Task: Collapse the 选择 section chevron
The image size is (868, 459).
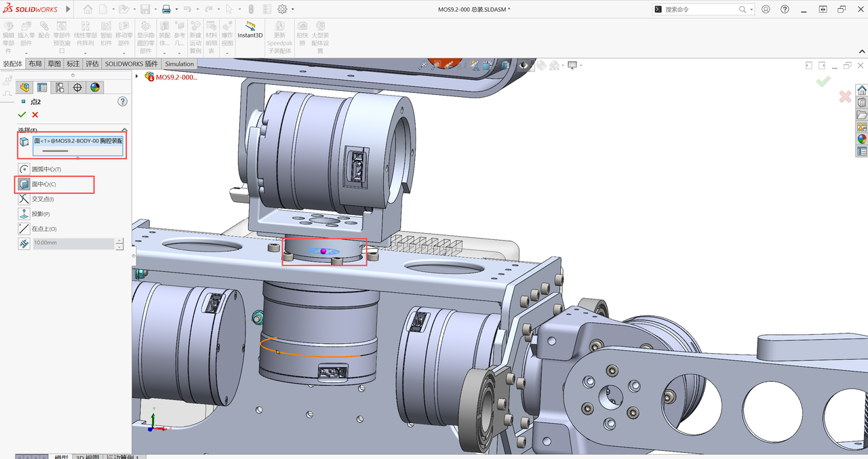Action: point(124,129)
